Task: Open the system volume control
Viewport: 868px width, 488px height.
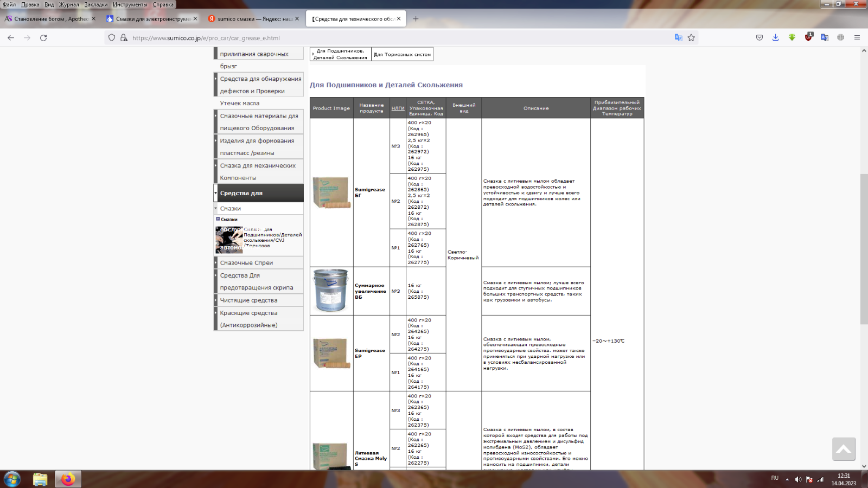Action: click(x=798, y=479)
